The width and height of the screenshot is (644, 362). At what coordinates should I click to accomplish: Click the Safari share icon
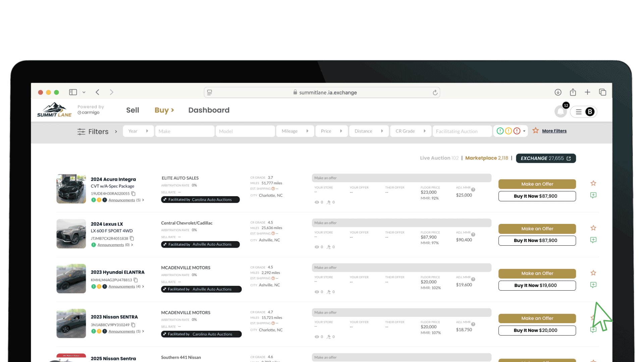pyautogui.click(x=573, y=92)
